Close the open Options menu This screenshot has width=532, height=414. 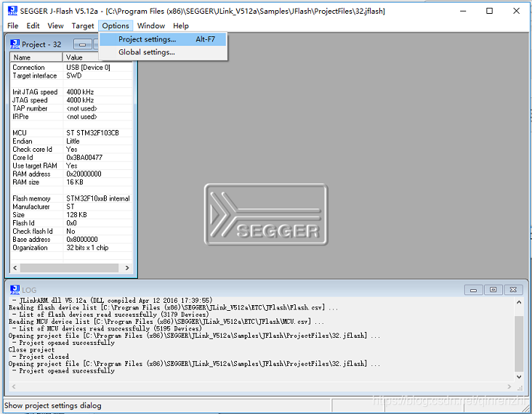point(116,25)
